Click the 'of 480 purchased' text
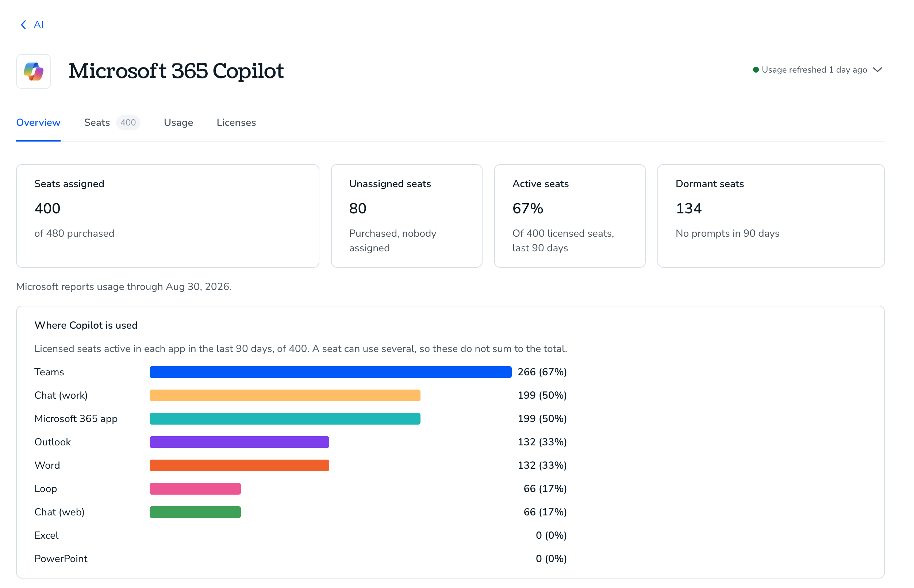 [74, 233]
